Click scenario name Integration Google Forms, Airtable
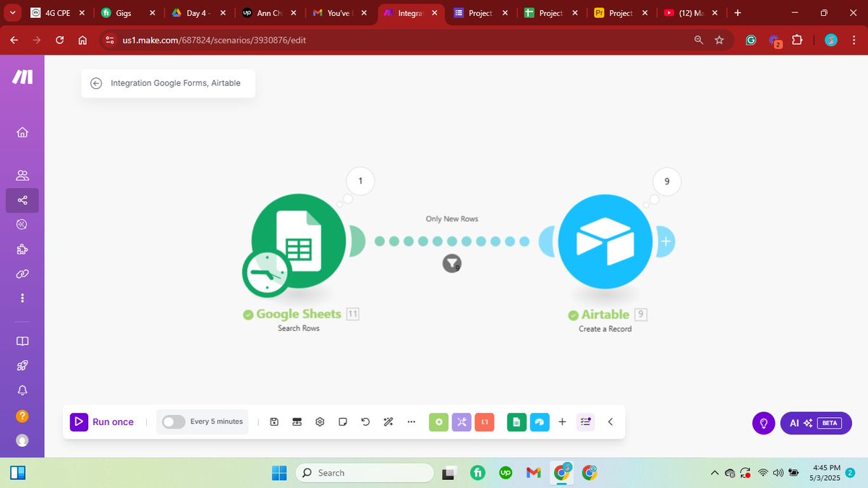868x488 pixels. click(175, 83)
